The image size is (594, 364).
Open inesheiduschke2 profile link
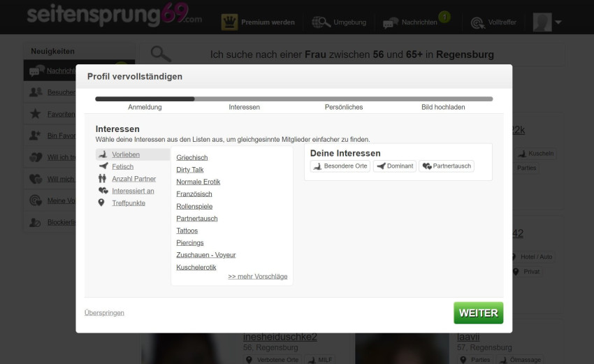[280, 337]
